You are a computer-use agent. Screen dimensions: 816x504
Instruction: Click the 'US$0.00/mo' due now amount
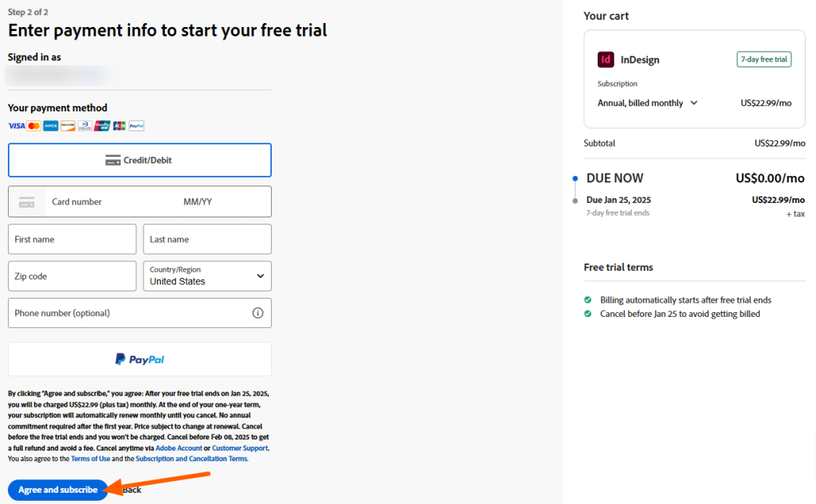770,178
